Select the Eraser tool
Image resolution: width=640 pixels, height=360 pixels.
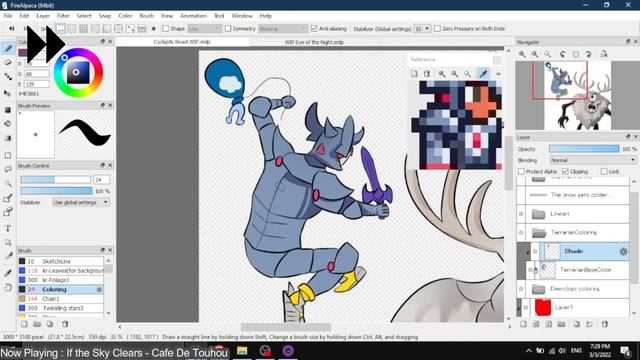pyautogui.click(x=8, y=62)
